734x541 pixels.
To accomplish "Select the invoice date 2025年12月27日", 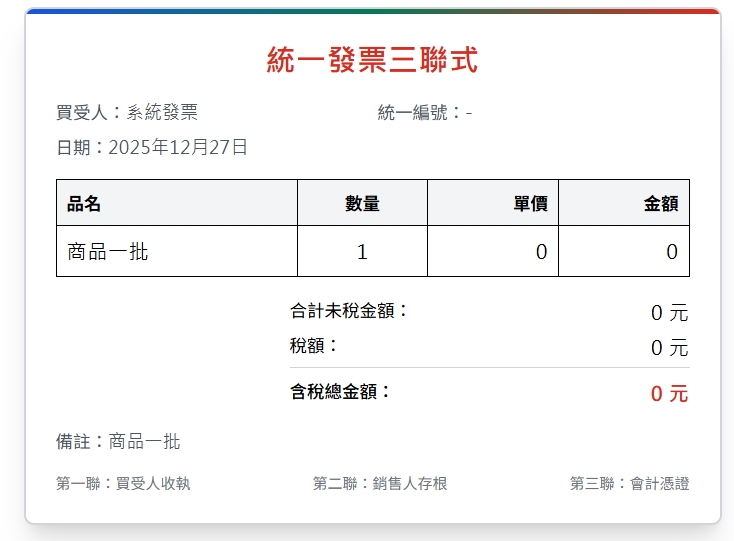I will tap(152, 148).
